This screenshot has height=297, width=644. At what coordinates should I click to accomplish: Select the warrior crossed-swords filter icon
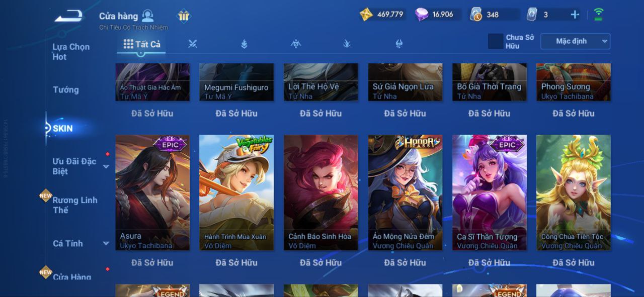(193, 44)
